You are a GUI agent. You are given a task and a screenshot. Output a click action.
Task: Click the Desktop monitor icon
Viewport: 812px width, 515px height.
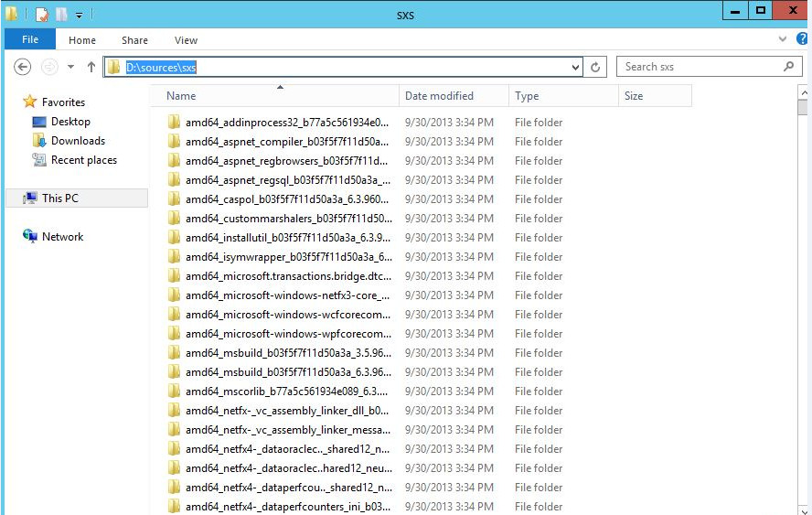tap(39, 122)
